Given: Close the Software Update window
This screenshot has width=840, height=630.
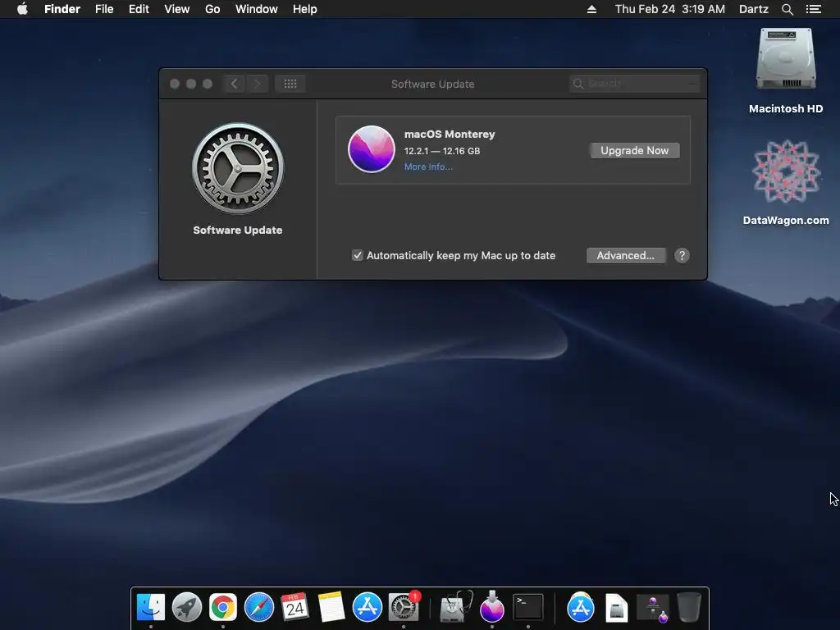Looking at the screenshot, I should (x=175, y=84).
